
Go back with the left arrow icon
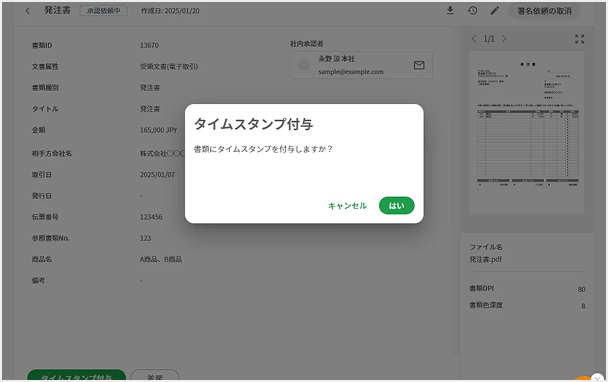[x=28, y=11]
